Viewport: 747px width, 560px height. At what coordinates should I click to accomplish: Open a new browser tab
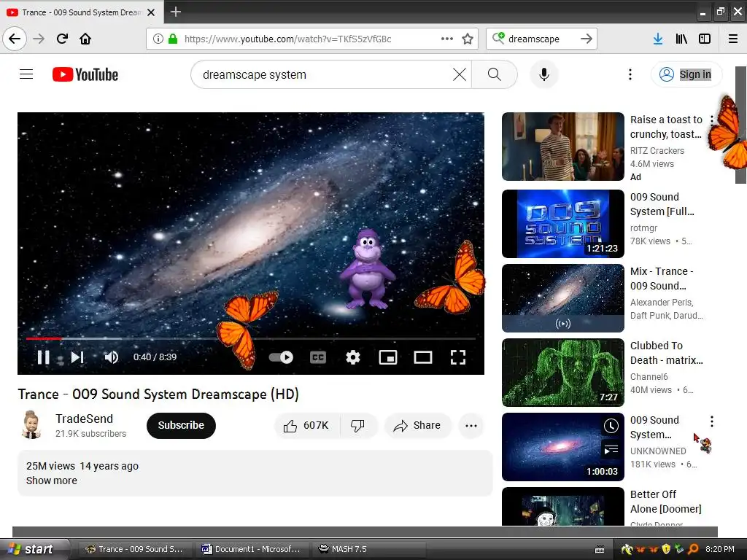[175, 12]
